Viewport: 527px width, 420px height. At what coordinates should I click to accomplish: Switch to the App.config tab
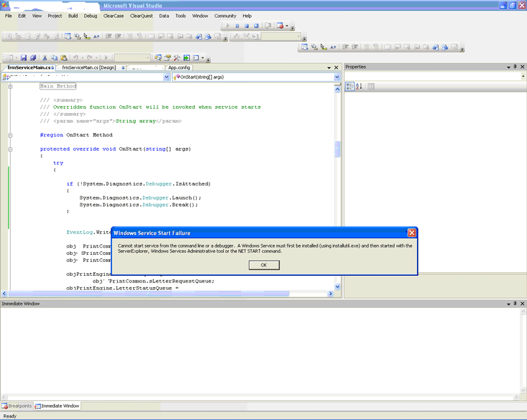click(179, 67)
